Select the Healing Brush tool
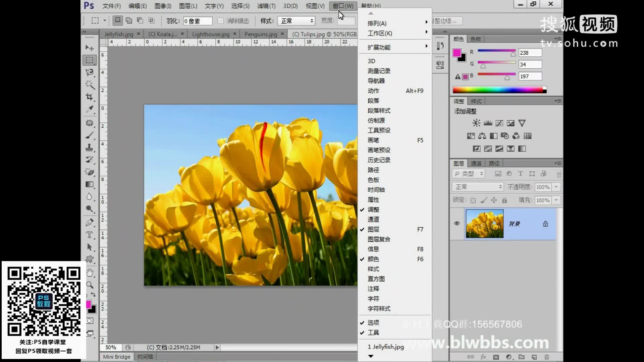This screenshot has height=362, width=644. [x=89, y=123]
